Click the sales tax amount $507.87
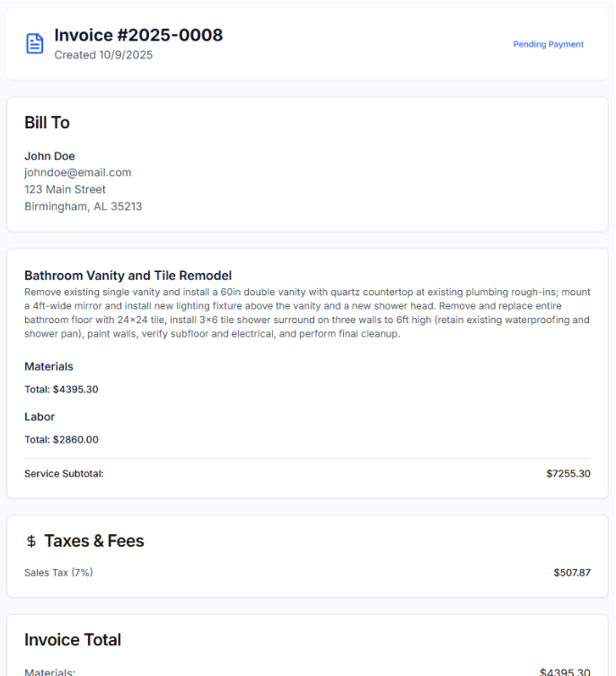 572,573
